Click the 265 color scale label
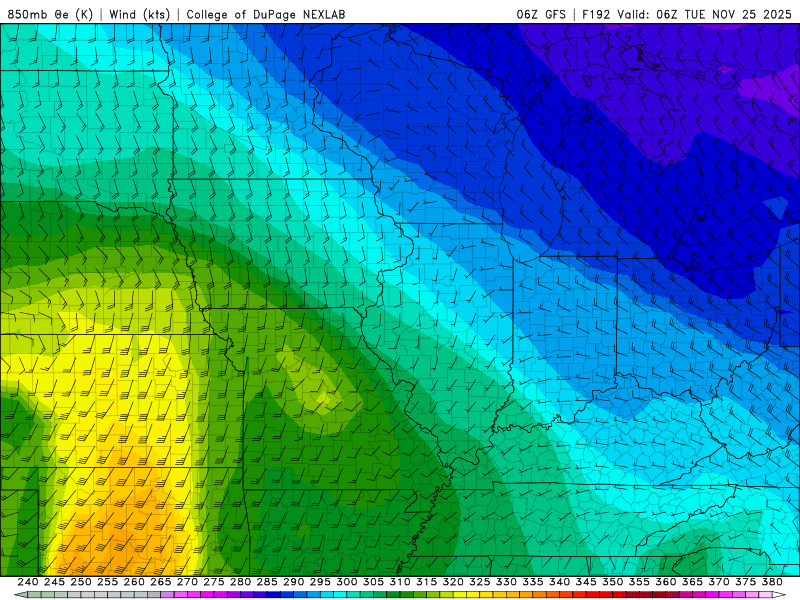This screenshot has height=600, width=800. 160,582
